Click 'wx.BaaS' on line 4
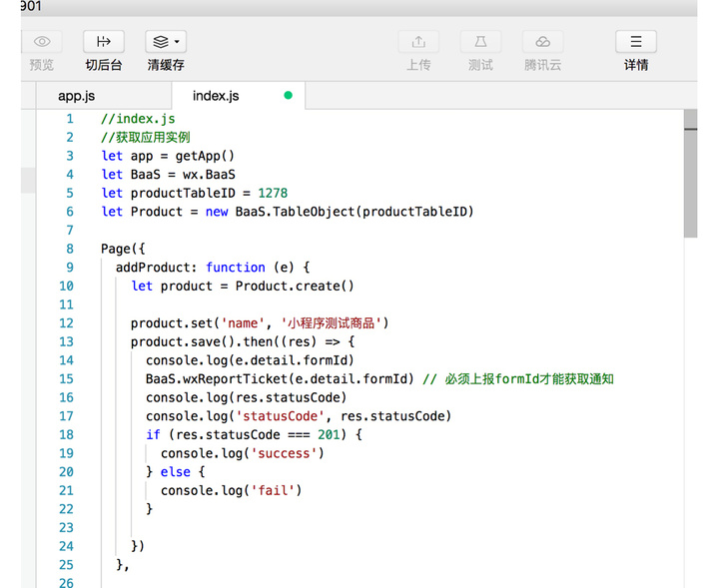The width and height of the screenshot is (719, 588). click(x=209, y=175)
